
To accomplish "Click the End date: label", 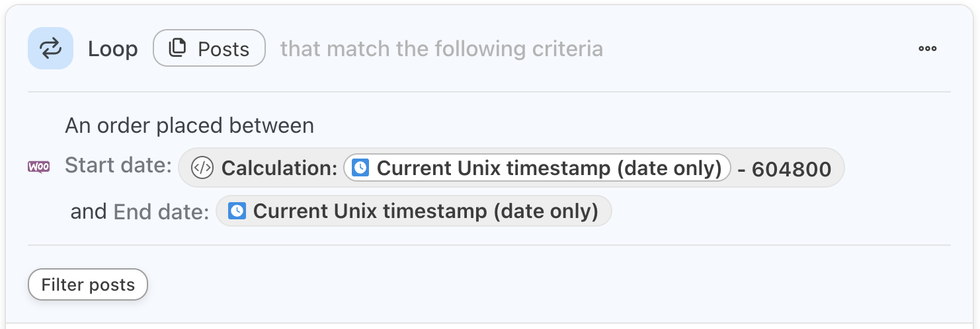I will [161, 211].
